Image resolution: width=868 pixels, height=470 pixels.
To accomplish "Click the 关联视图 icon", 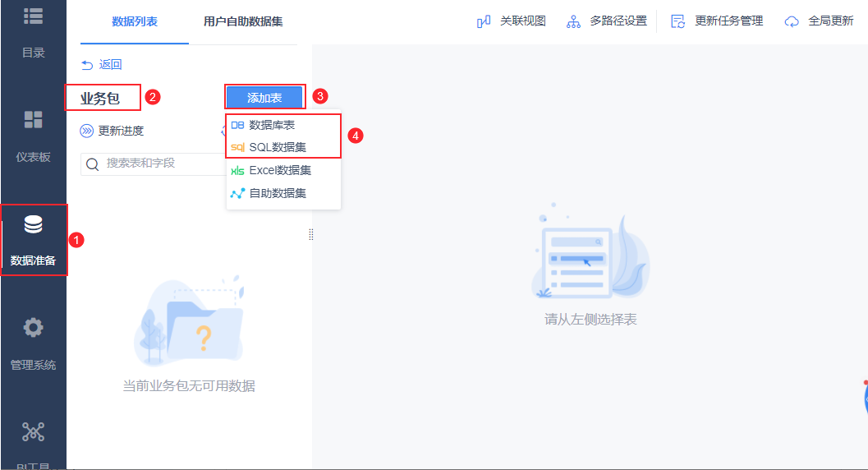I will tap(483, 21).
